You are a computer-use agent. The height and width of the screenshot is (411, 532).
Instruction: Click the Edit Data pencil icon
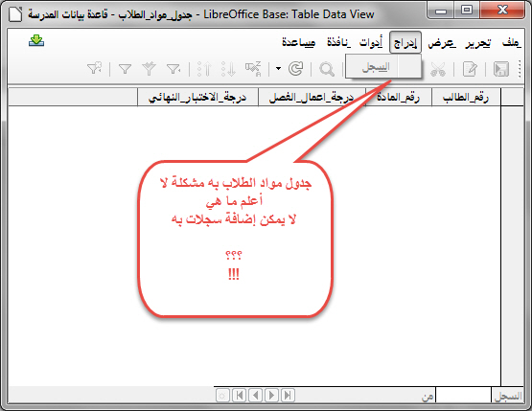(470, 69)
